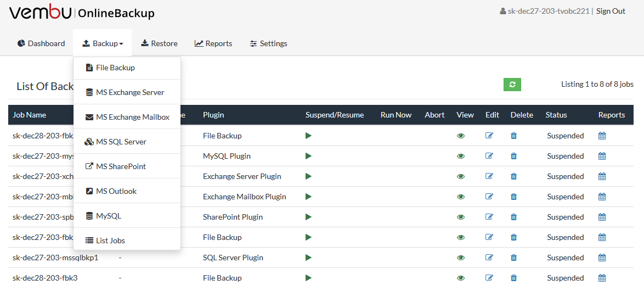Viewport: 644px width, 302px height.
Task: Click the Job Name column header
Action: (30, 115)
